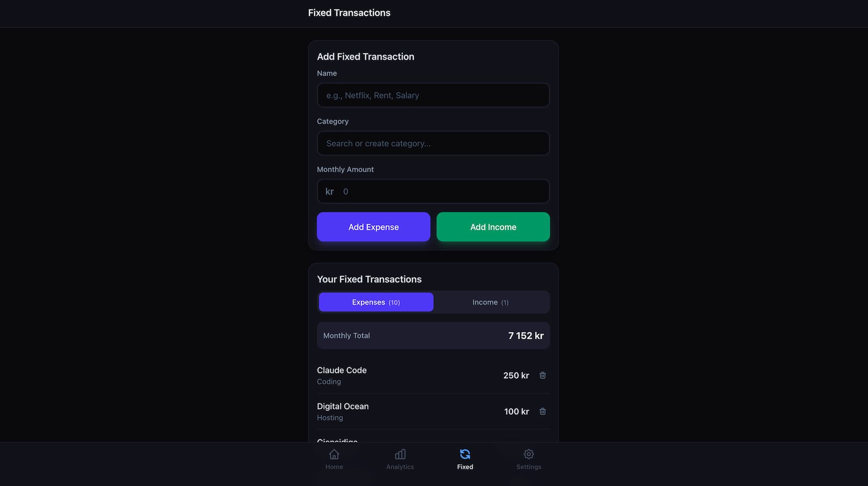Select the Fixed refresh icon
Viewport: 868px width, 486px height.
pos(465,455)
